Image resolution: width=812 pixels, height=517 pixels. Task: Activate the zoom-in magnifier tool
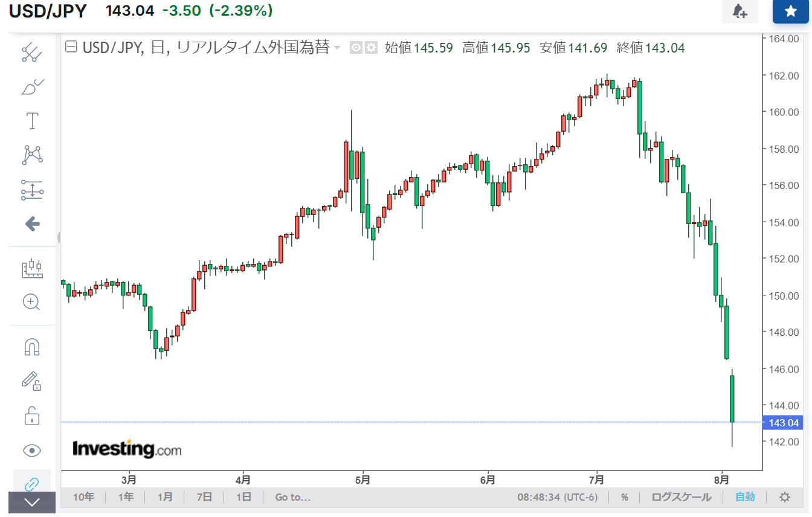point(31,302)
